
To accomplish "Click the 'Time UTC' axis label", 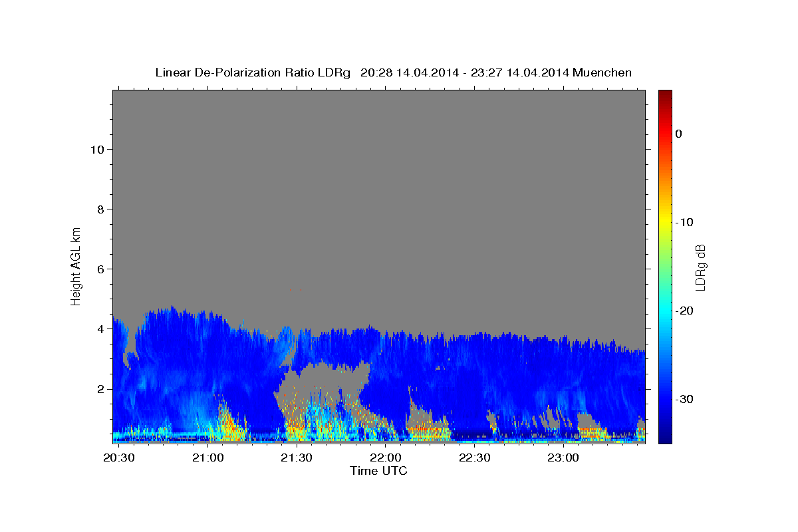I will point(378,471).
